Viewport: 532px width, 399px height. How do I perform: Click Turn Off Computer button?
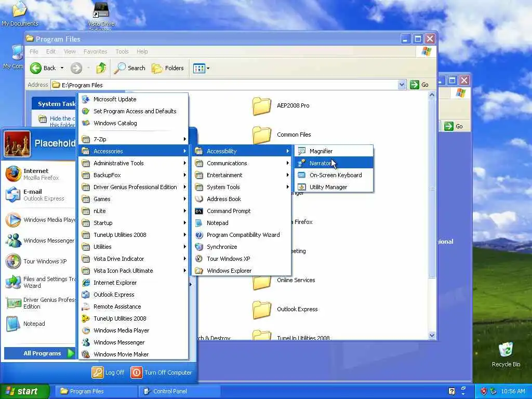coord(161,373)
